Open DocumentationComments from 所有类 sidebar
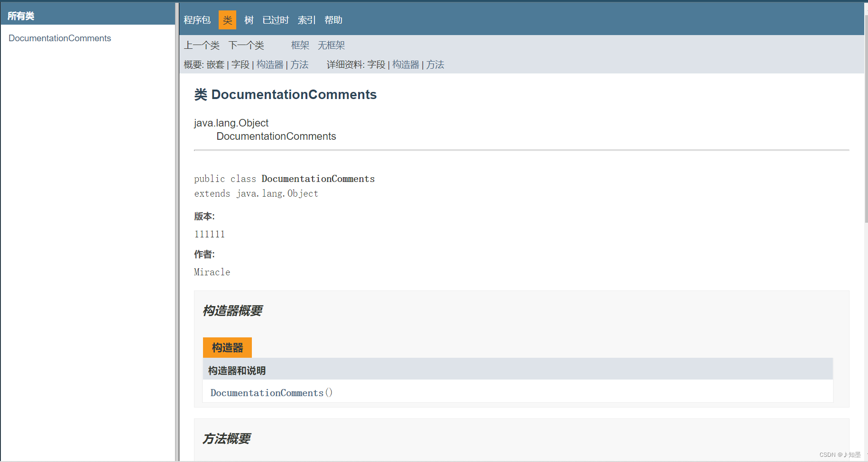 [59, 38]
